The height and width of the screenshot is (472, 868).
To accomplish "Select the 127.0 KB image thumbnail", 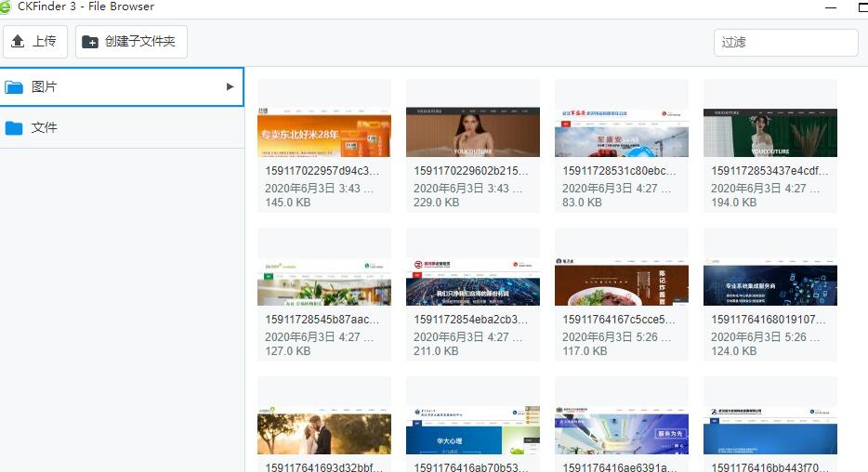I will tap(324, 281).
